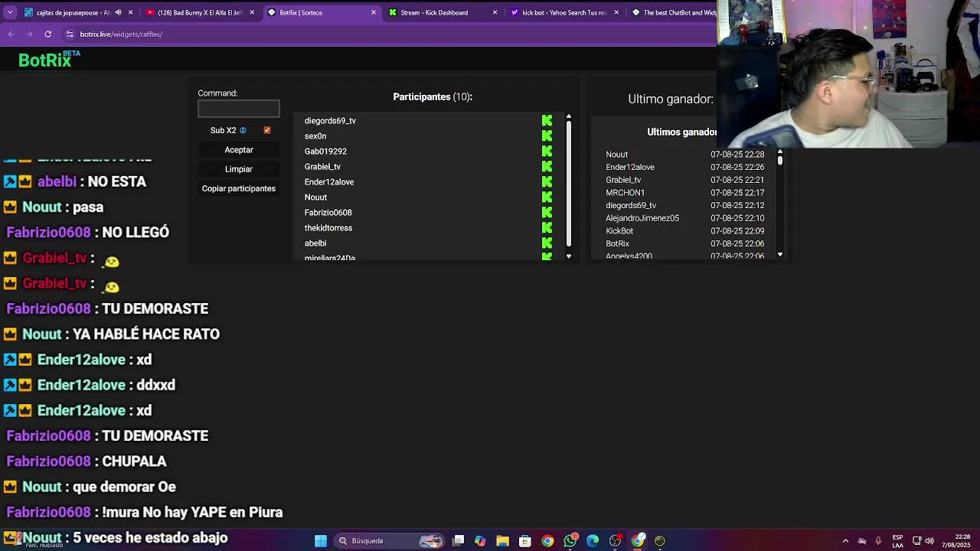Screen dimensions: 980x551
Task: Click the Kick icon in participant abelbi's row
Action: coord(547,243)
